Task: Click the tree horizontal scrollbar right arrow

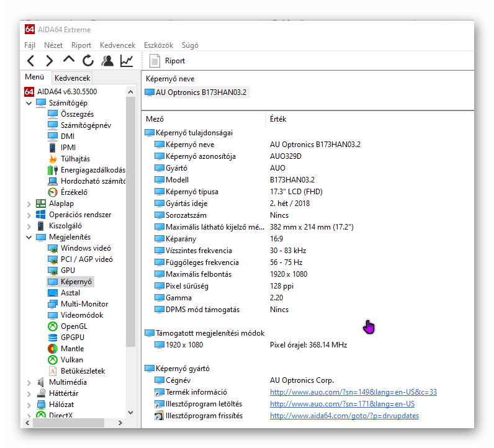Action: 120,423
